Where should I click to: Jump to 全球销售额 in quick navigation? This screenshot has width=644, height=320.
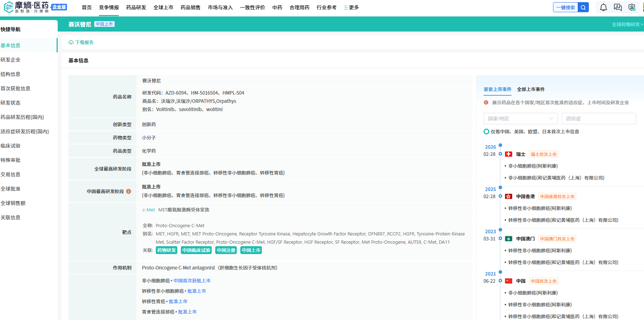[13, 203]
